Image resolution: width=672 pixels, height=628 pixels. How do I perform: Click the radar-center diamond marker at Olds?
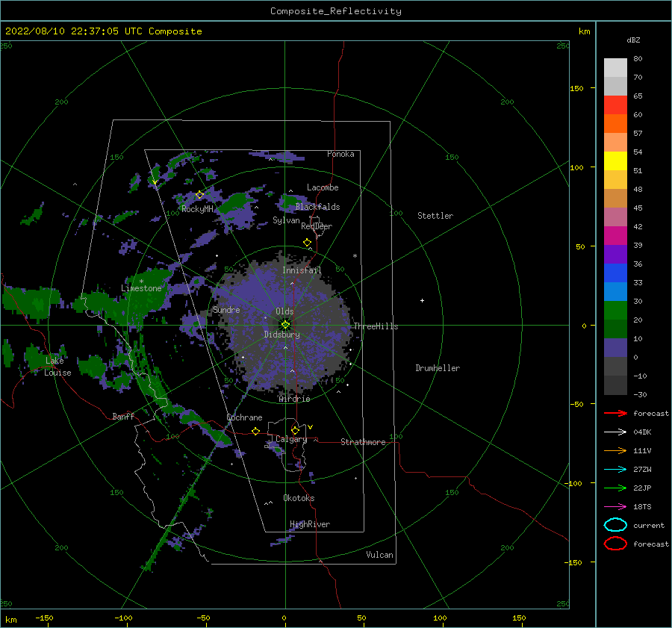coord(285,325)
